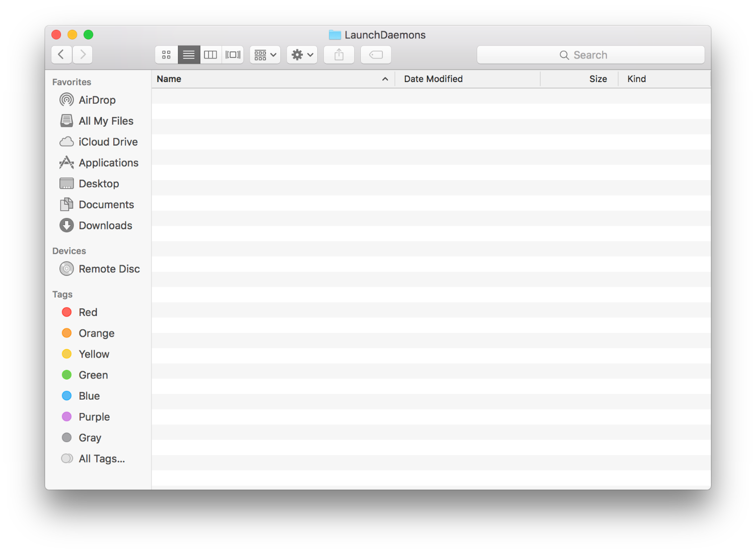The width and height of the screenshot is (756, 554).
Task: Click the Tags section header
Action: (63, 294)
